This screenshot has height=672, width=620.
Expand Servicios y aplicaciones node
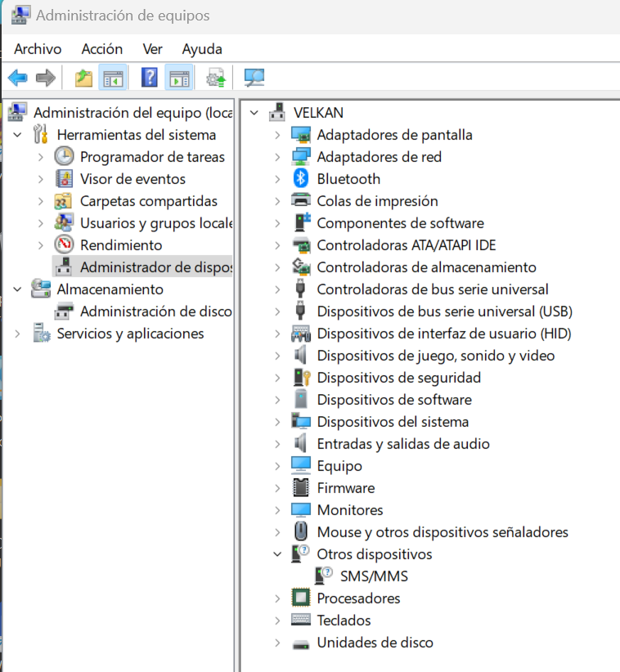pyautogui.click(x=17, y=334)
